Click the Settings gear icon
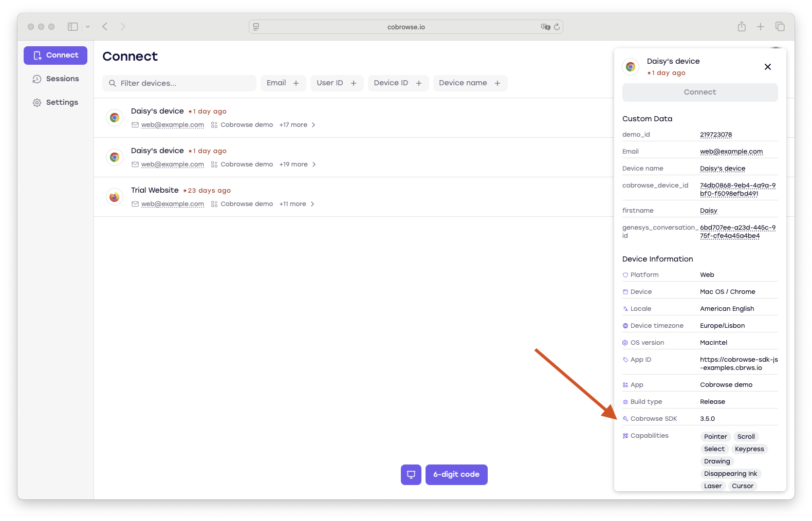This screenshot has width=812, height=521. pyautogui.click(x=37, y=103)
